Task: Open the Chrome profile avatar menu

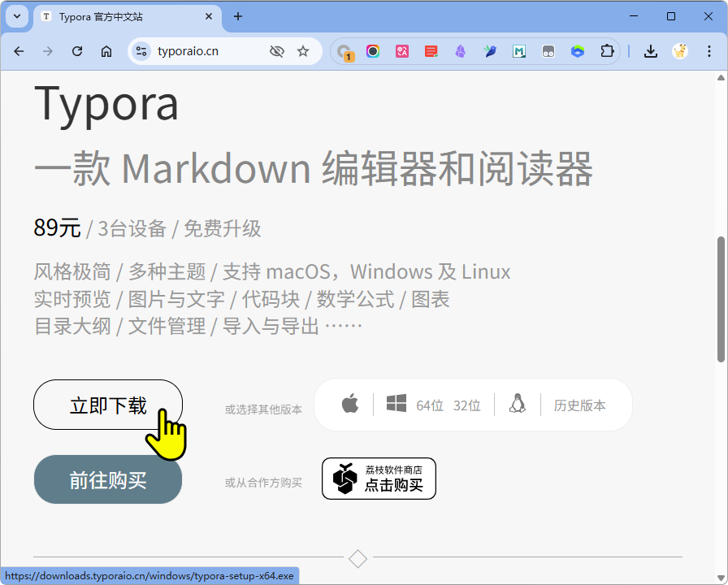Action: click(680, 51)
